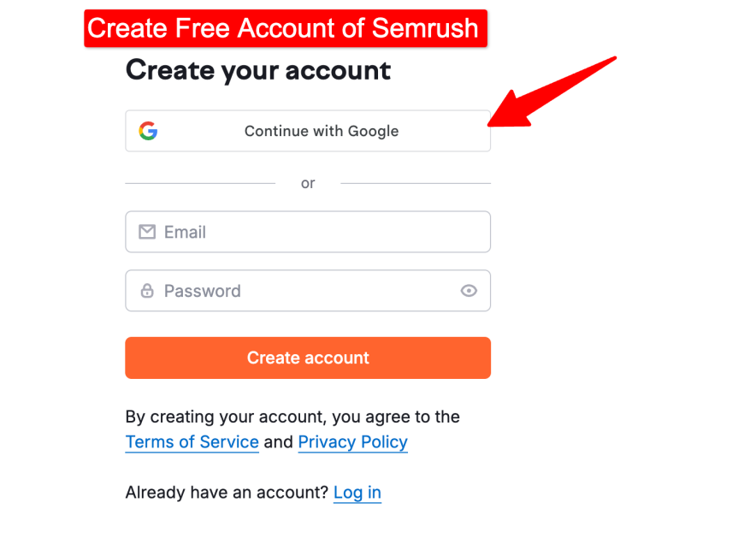Screen dimensions: 756x556
Task: Click the red Create Free Account banner
Action: point(286,28)
